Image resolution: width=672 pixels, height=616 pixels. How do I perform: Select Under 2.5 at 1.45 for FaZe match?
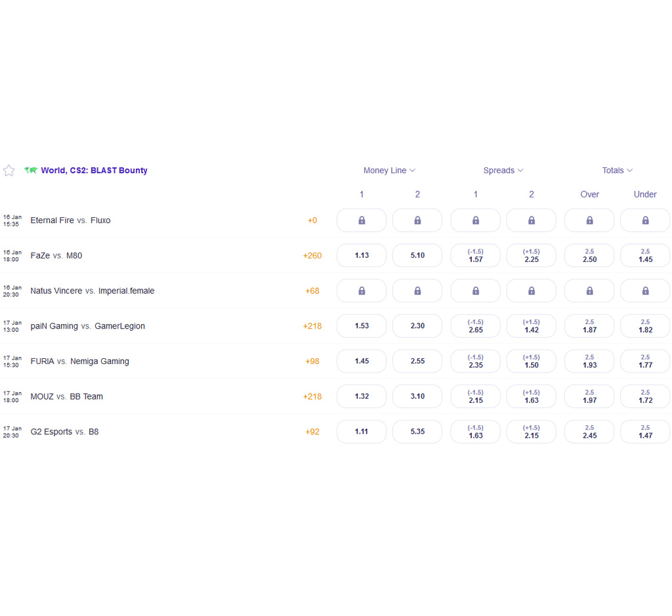click(x=645, y=255)
